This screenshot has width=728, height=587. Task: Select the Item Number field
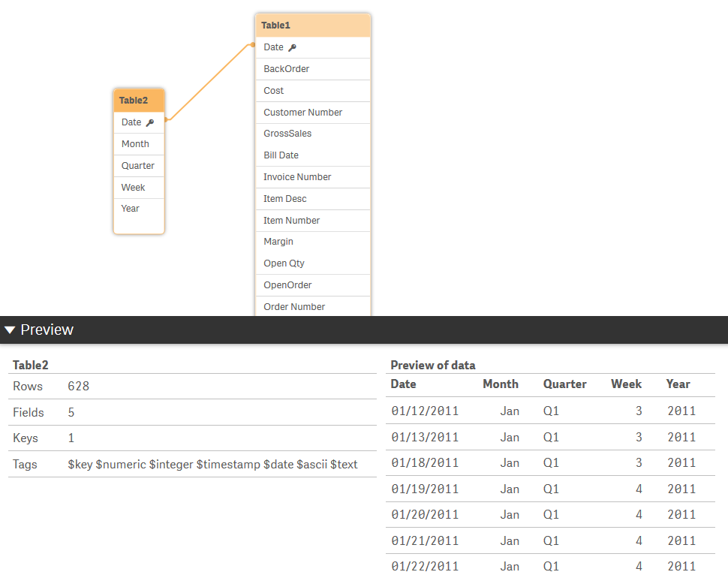pos(313,221)
